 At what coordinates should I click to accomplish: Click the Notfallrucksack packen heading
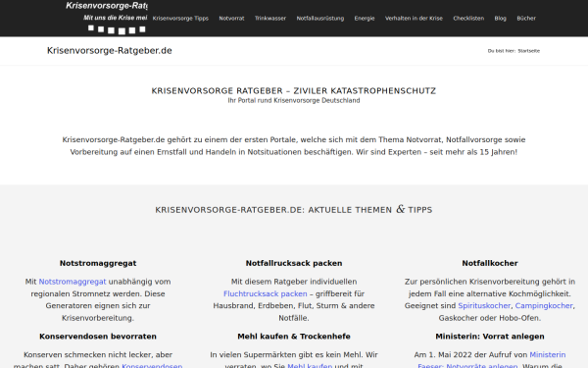[294, 263]
